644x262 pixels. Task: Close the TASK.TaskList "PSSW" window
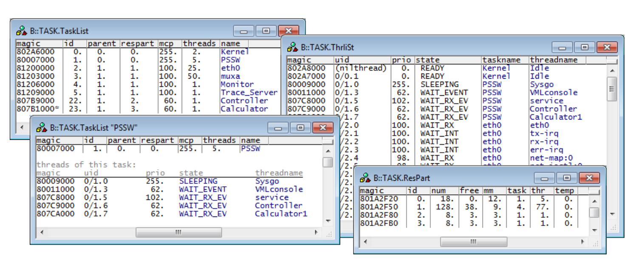[x=323, y=128]
